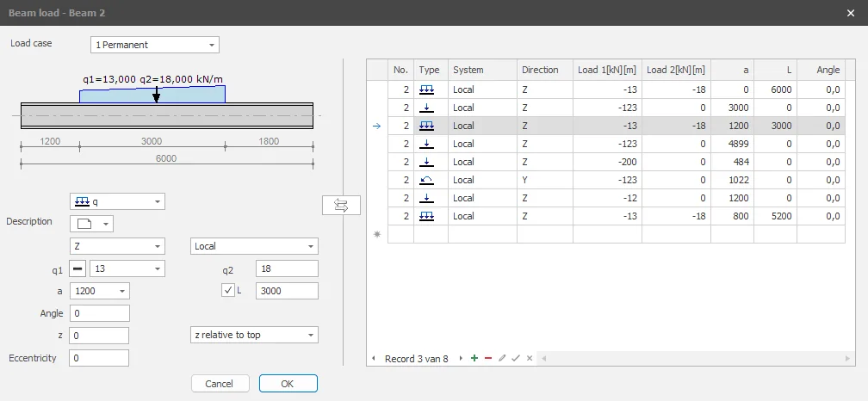Click the 4899 cell
Screen dimensions: 868x401
tap(732, 144)
